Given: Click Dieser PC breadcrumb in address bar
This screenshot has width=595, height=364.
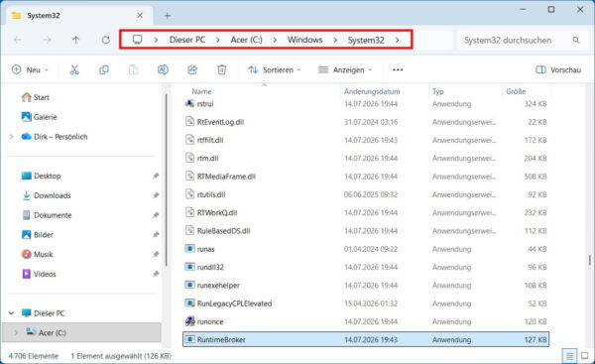Looking at the screenshot, I should (x=187, y=40).
